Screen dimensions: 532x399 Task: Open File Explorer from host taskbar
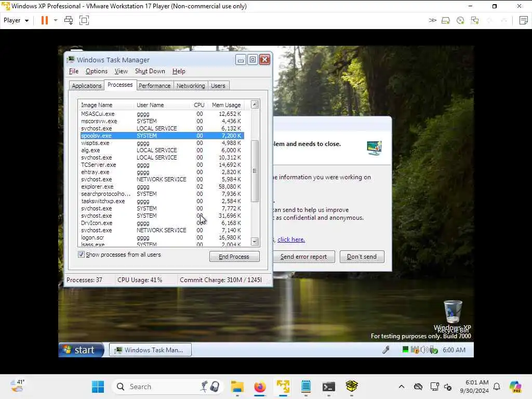coord(237,387)
